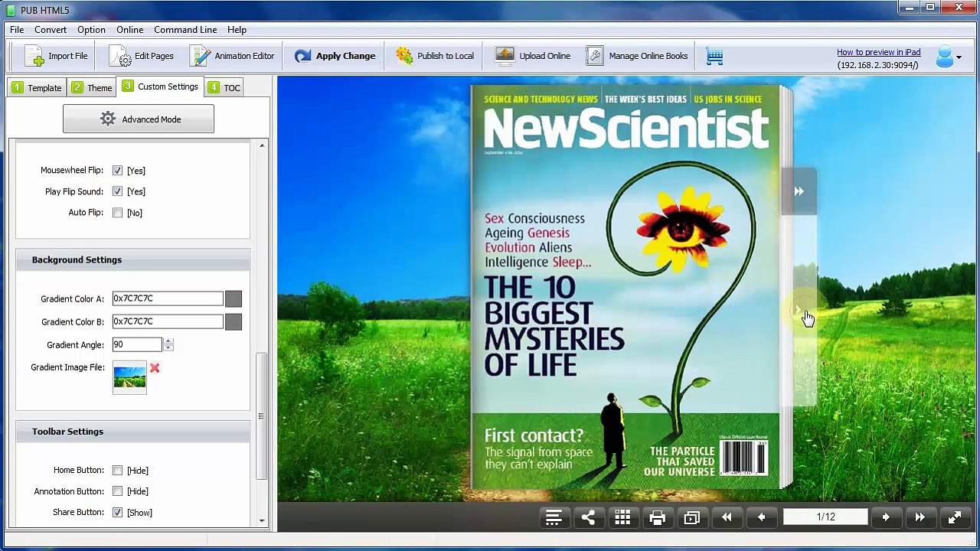The width and height of the screenshot is (980, 551).
Task: Open Manage Online Books
Action: point(637,56)
